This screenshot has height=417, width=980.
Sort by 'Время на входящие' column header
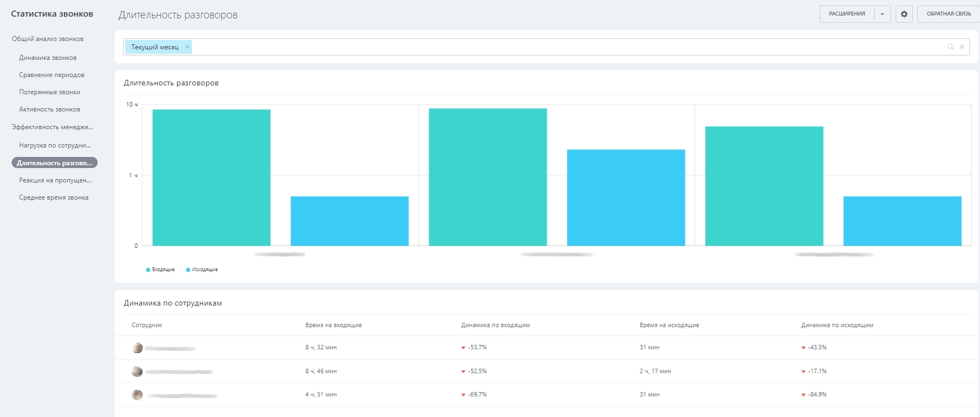pyautogui.click(x=334, y=325)
